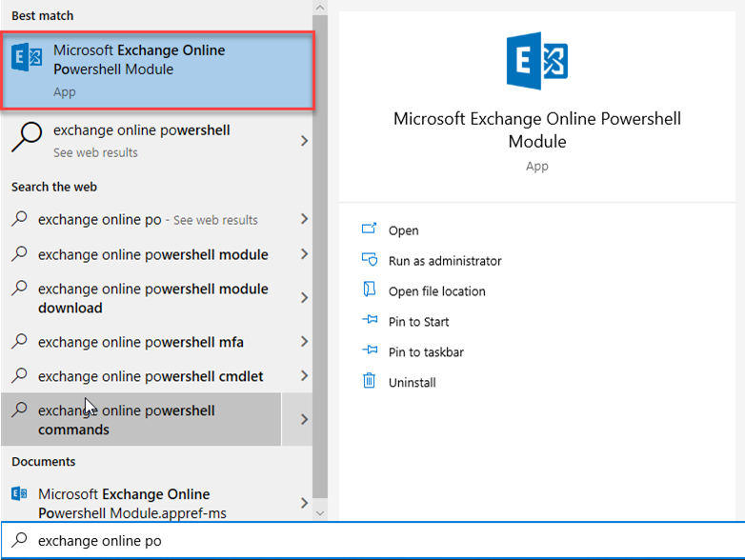
Task: Click the Exchange icon in Best match result
Action: tap(27, 57)
